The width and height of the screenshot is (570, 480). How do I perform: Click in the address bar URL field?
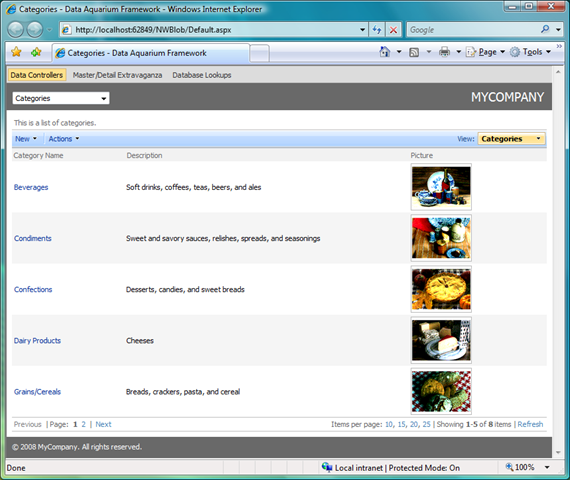coord(214,30)
